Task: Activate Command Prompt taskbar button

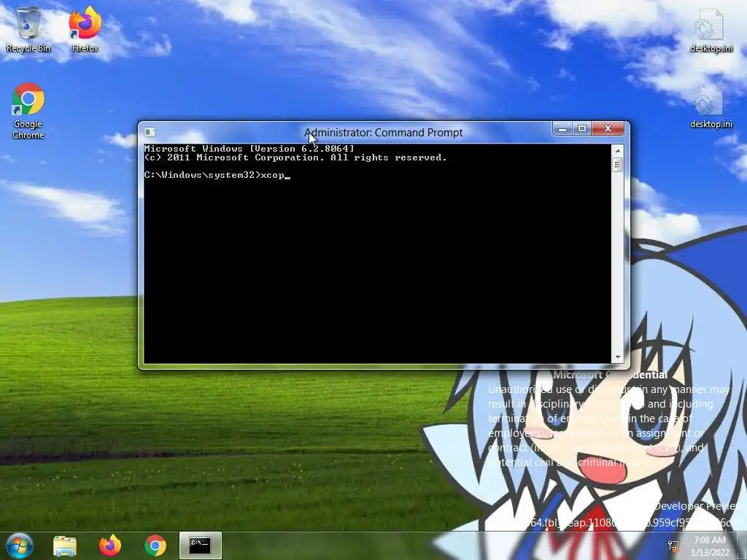Action: [200, 545]
